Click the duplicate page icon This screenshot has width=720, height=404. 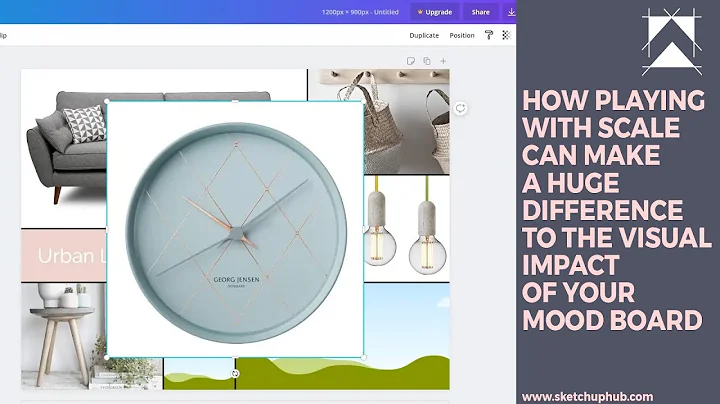(427, 61)
